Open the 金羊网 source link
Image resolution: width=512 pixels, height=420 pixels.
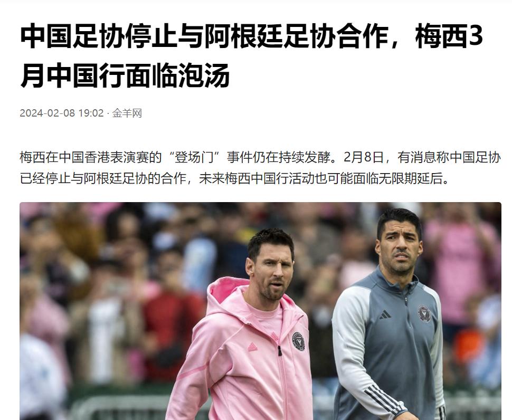point(127,113)
